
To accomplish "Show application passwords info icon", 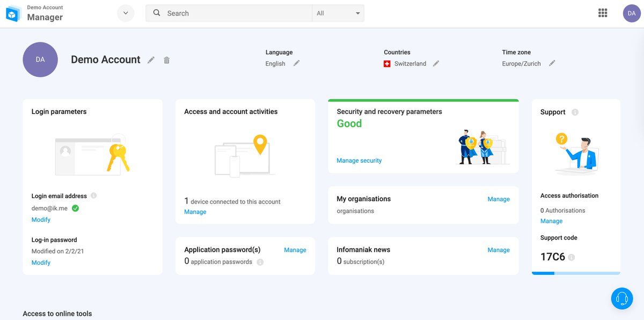I will point(260,262).
